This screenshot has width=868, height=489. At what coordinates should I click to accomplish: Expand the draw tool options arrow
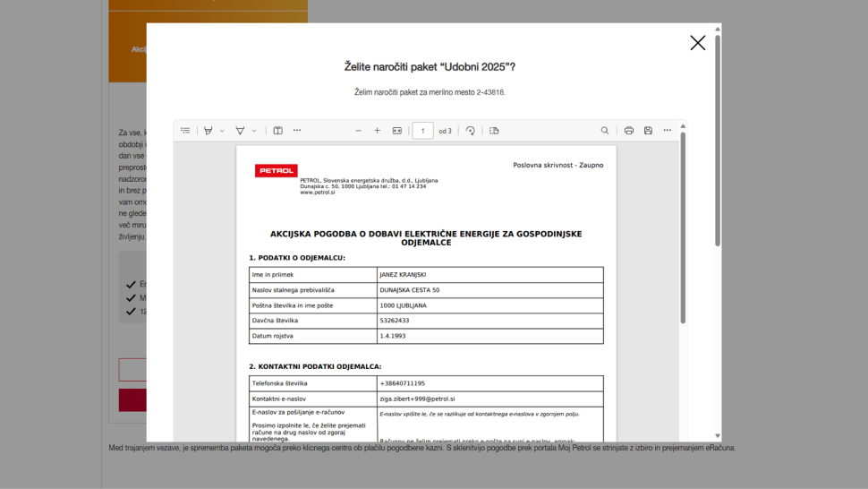click(254, 131)
